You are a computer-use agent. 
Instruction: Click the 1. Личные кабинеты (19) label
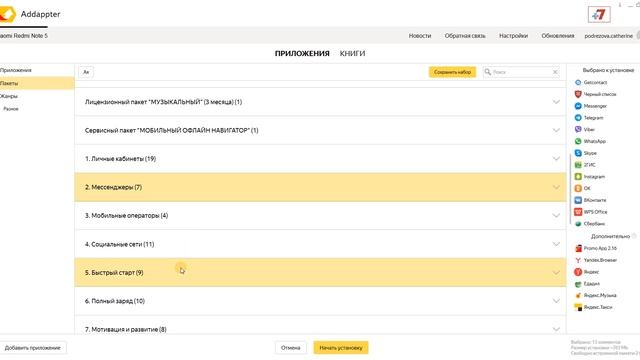pos(120,158)
